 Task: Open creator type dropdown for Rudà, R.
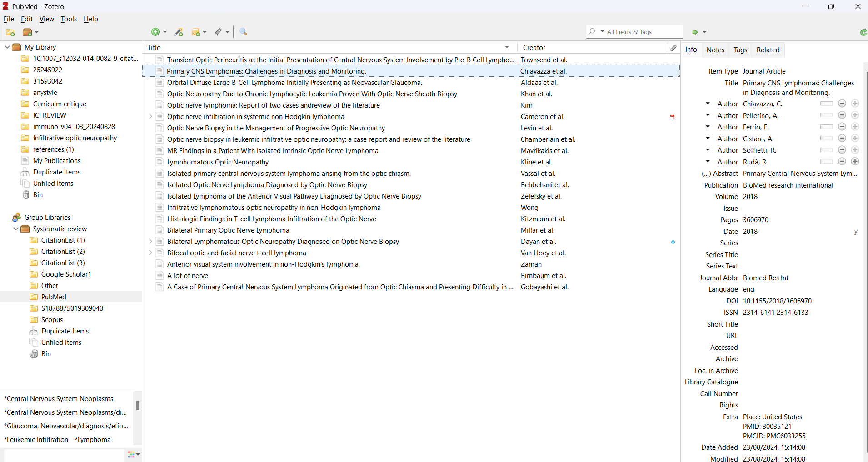pos(708,162)
